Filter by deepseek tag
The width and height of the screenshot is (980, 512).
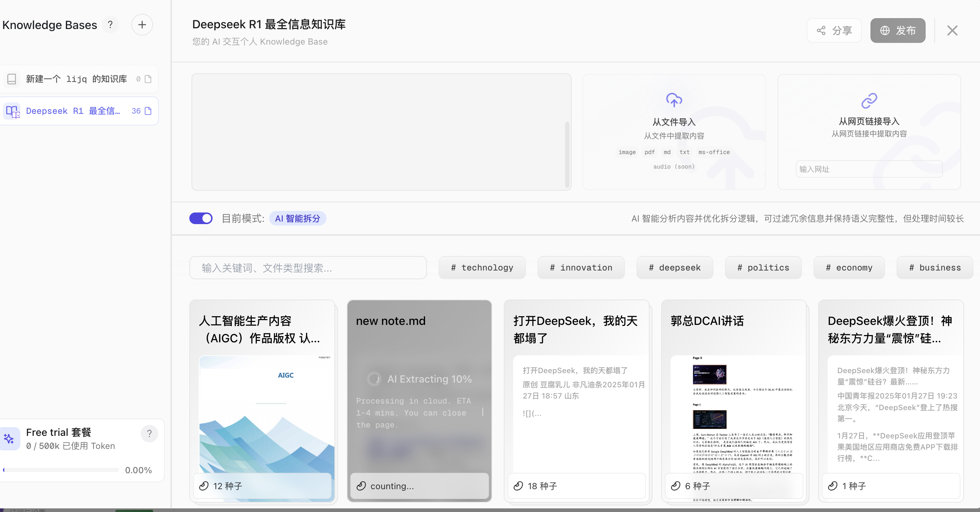675,268
